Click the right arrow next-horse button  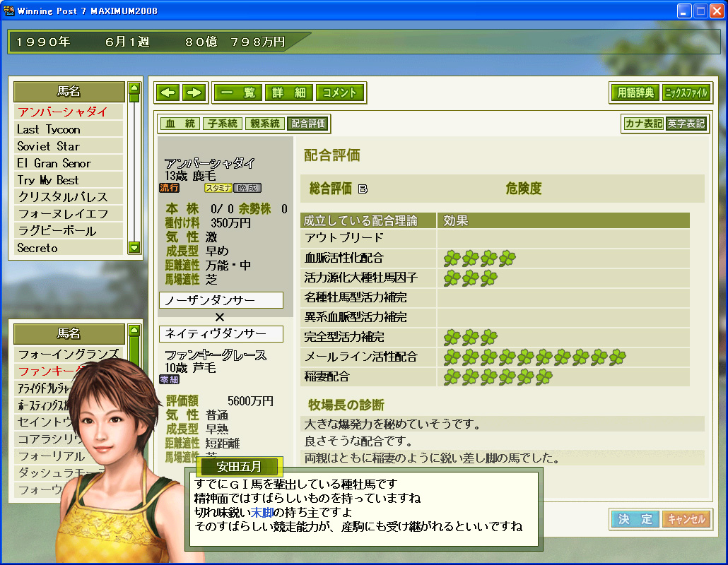(x=194, y=93)
